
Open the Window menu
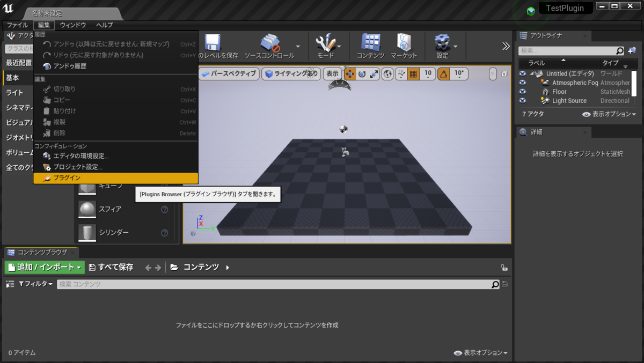pos(73,25)
